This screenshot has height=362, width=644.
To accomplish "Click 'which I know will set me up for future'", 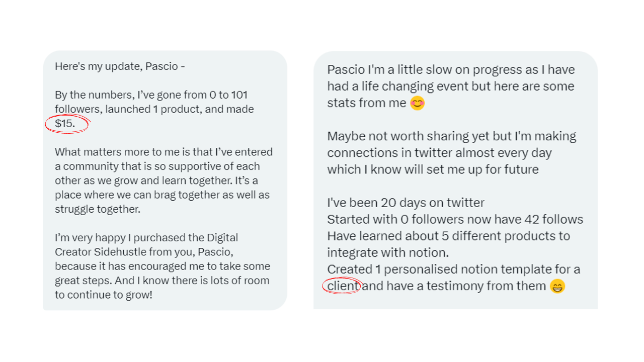I will (x=433, y=169).
